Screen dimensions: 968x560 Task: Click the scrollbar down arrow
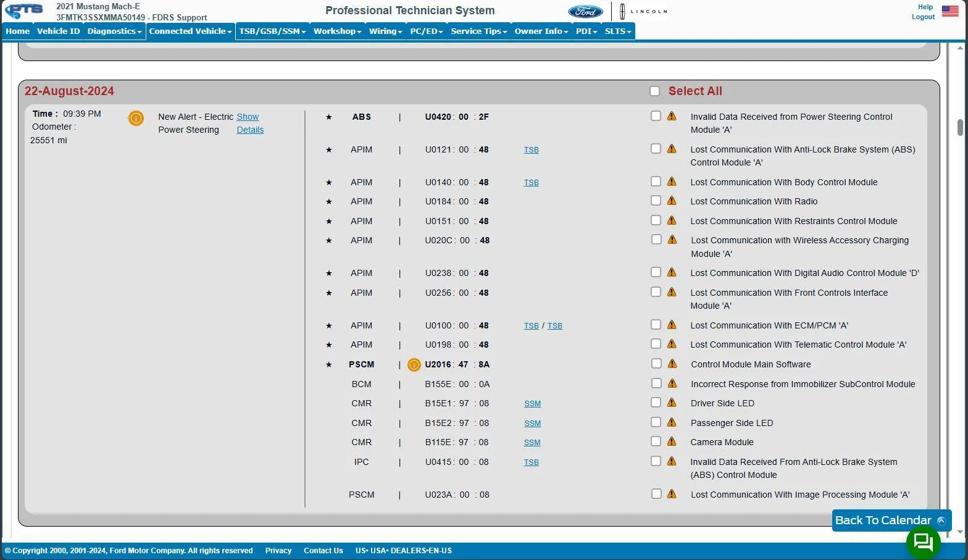(x=960, y=532)
